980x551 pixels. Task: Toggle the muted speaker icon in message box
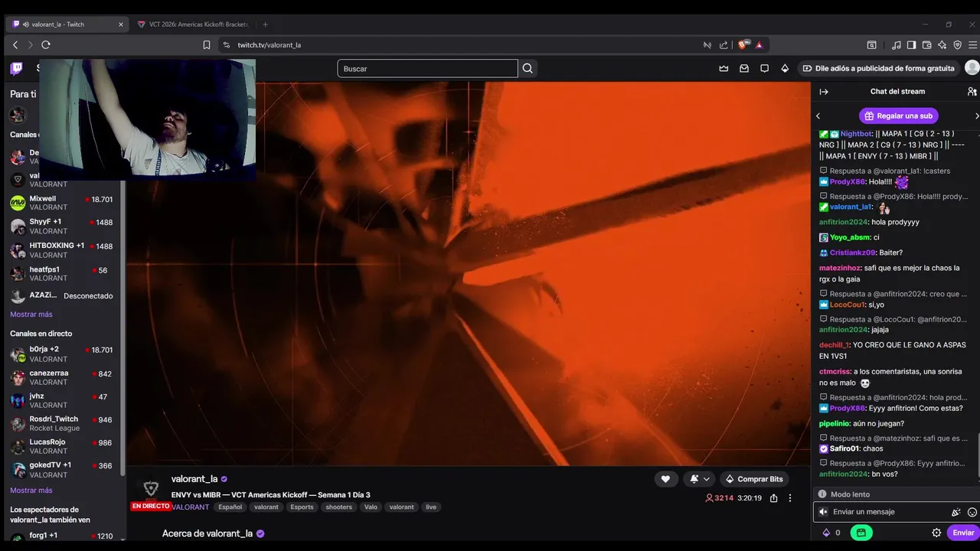(x=823, y=512)
